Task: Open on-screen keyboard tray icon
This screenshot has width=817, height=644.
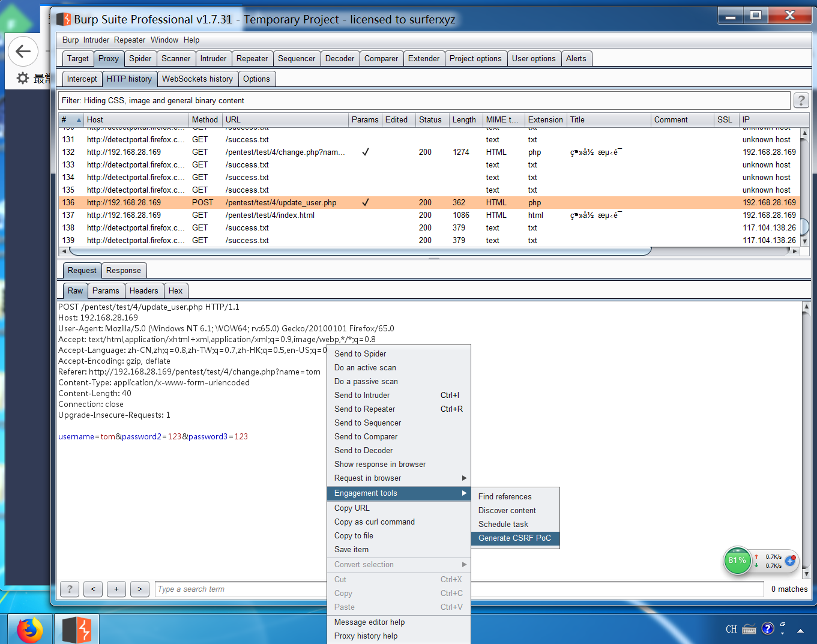Action: [x=749, y=629]
